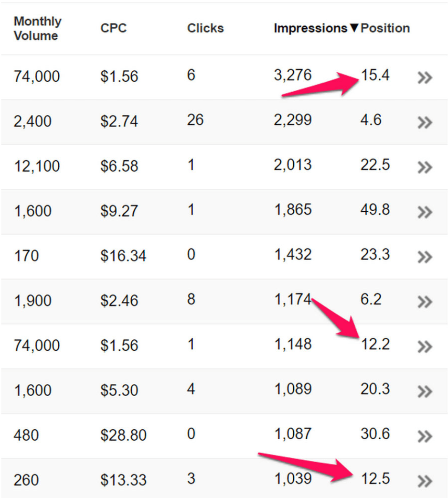The height and width of the screenshot is (498, 448).
Task: Sort by Monthly Volume column header
Action: pyautogui.click(x=37, y=28)
